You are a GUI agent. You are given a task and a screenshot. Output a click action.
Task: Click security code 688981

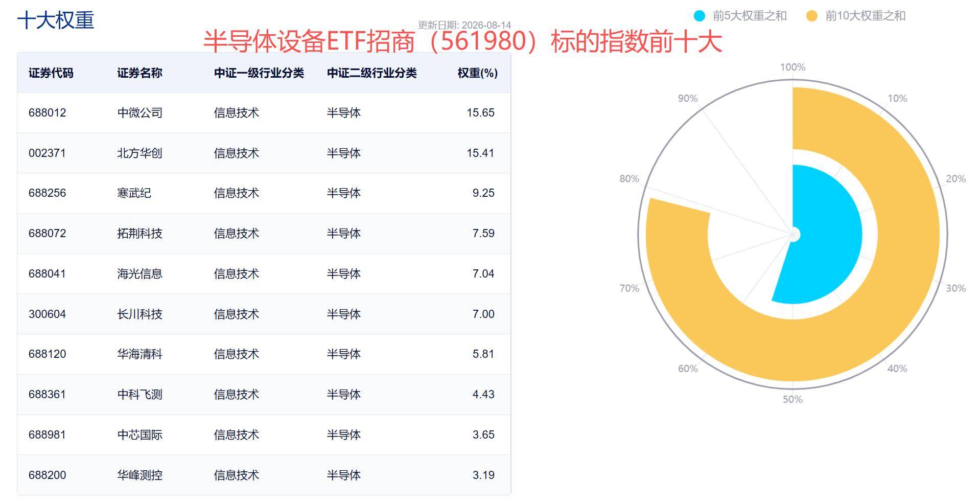tap(48, 435)
